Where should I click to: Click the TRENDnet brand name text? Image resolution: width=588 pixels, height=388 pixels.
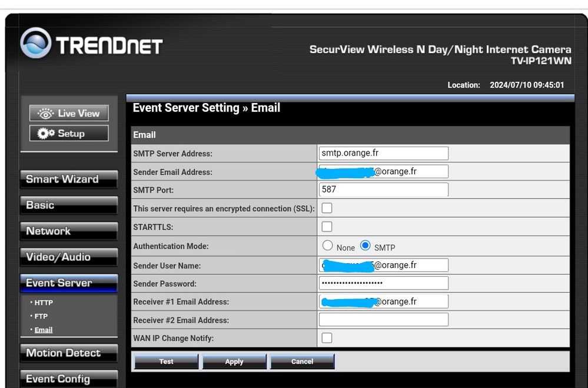[109, 46]
